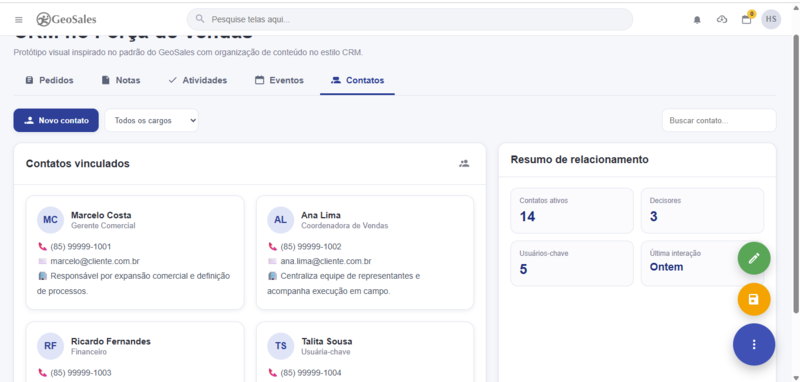Click the phone number (85) 99999-1001
The width and height of the screenshot is (800, 382).
click(81, 247)
